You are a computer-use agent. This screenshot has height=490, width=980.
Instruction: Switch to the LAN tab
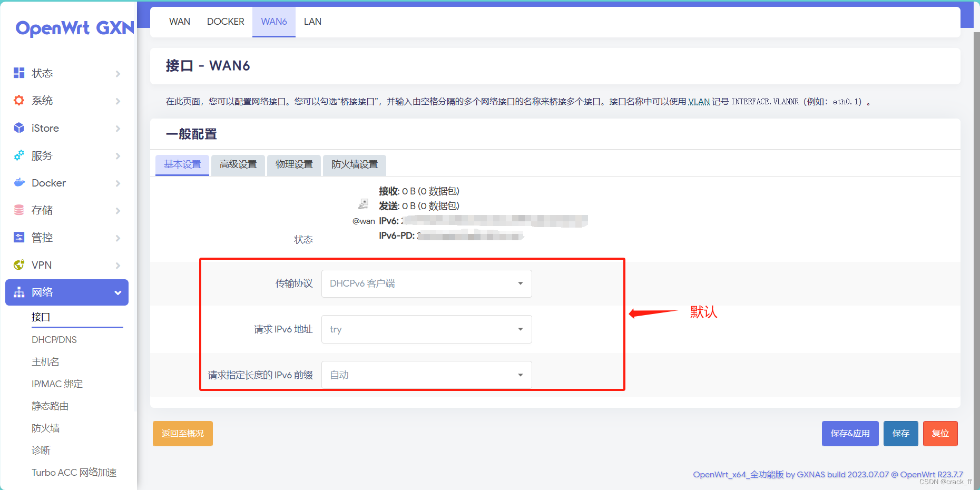tap(312, 22)
